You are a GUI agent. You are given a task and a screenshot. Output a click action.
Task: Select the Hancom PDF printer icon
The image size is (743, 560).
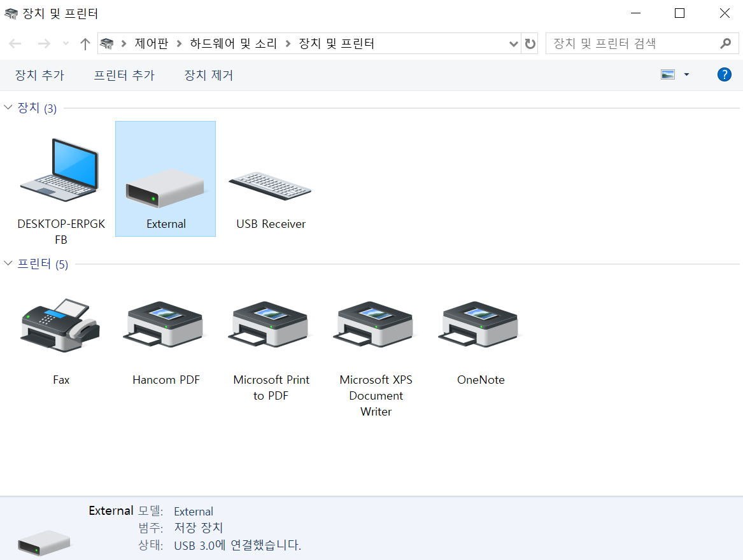point(165,325)
